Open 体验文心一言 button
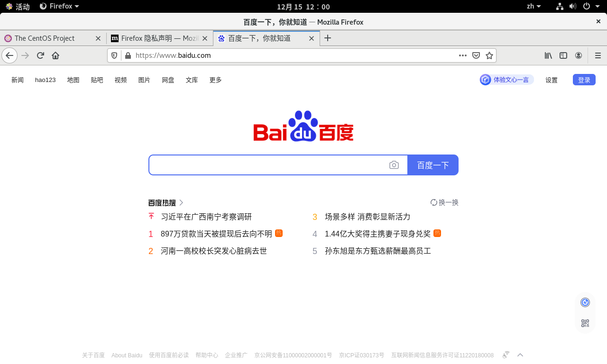The width and height of the screenshot is (607, 364). (x=506, y=80)
